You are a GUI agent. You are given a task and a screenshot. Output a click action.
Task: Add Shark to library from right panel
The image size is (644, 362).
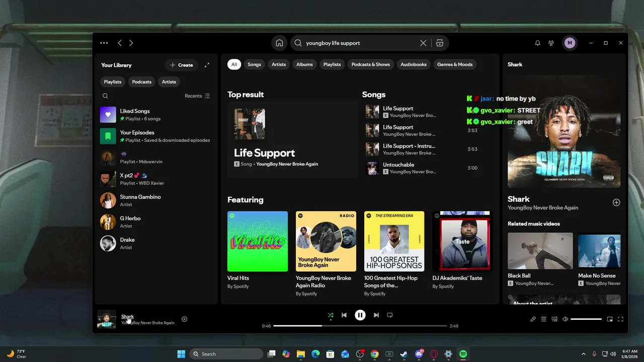616,203
